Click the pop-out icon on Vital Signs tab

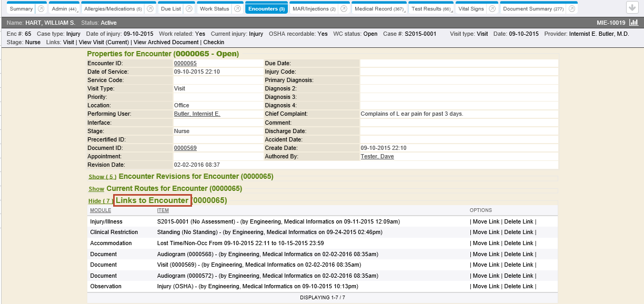[492, 9]
